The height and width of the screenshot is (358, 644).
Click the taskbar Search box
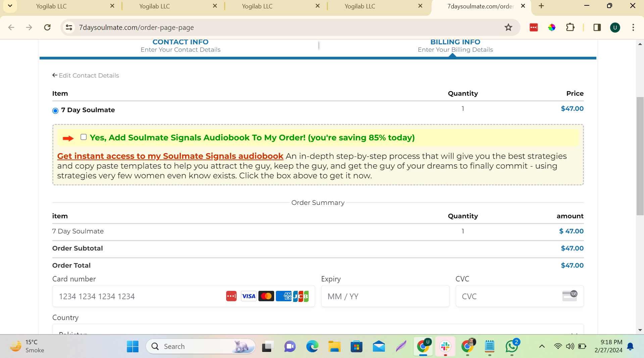(200, 346)
